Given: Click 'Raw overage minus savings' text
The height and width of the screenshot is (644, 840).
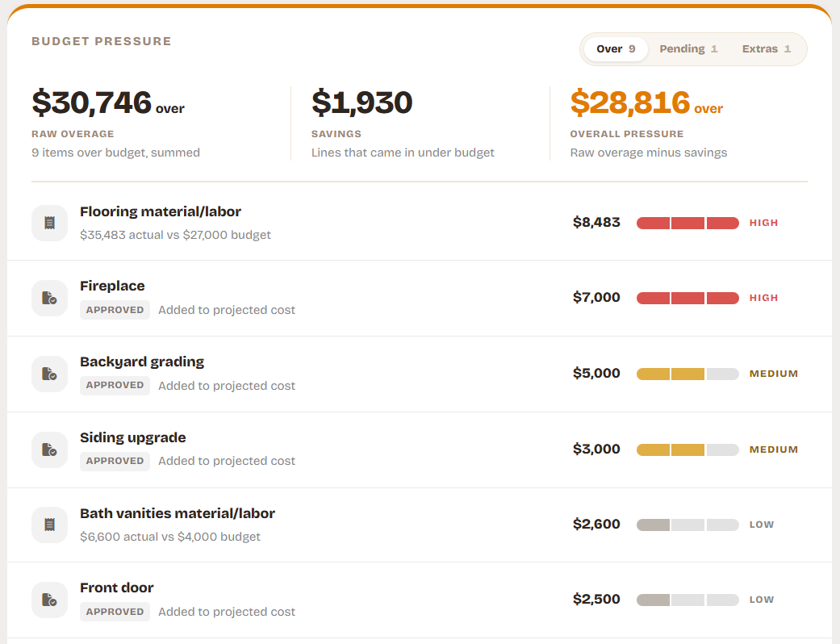Looking at the screenshot, I should tap(649, 153).
